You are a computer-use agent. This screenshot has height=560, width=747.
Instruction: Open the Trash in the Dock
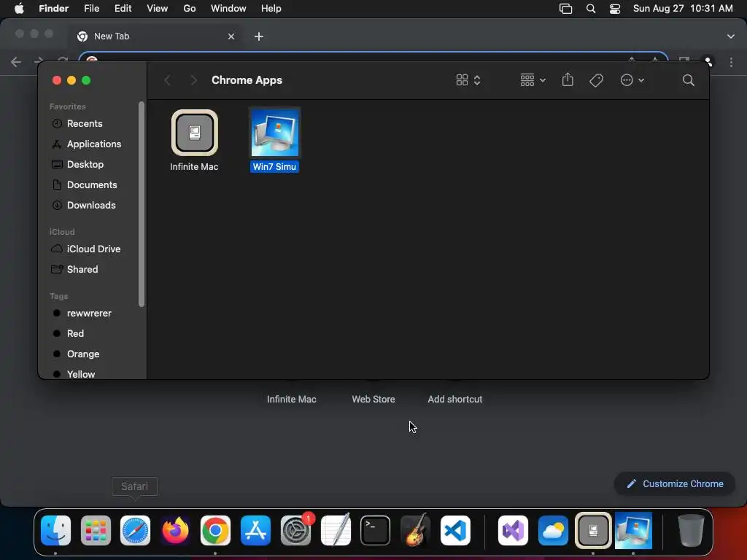coord(691,530)
